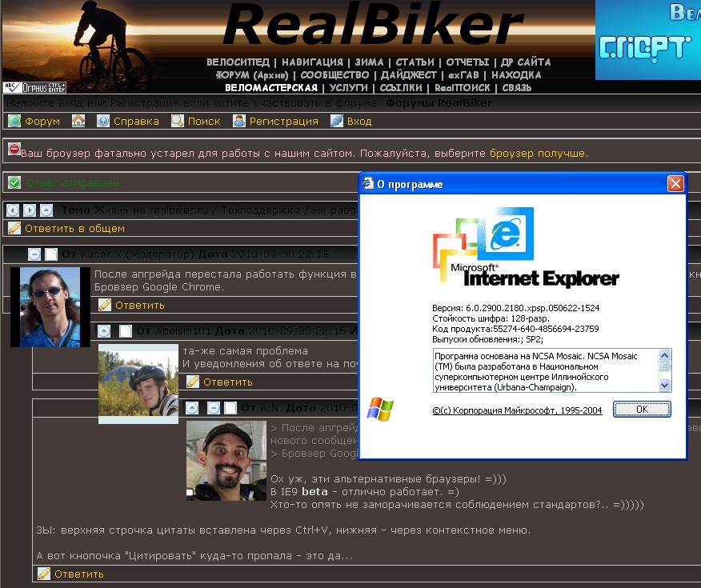Collapse A.N. post with minus icon
Viewport: 701px width, 588px height.
tap(213, 408)
